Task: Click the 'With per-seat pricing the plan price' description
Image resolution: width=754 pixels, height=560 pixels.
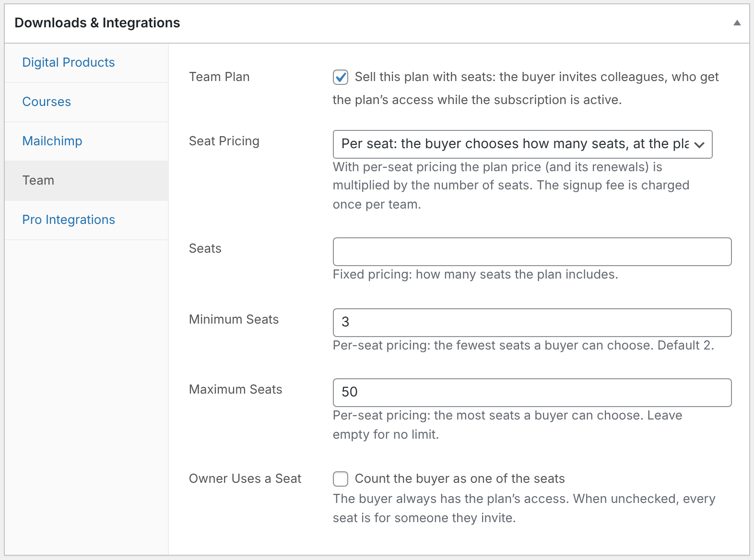Action: tap(511, 186)
